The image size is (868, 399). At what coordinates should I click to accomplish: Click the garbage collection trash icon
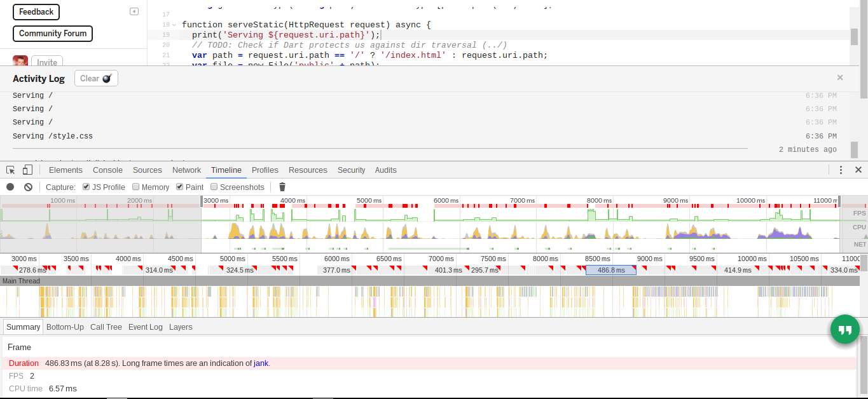(x=282, y=187)
